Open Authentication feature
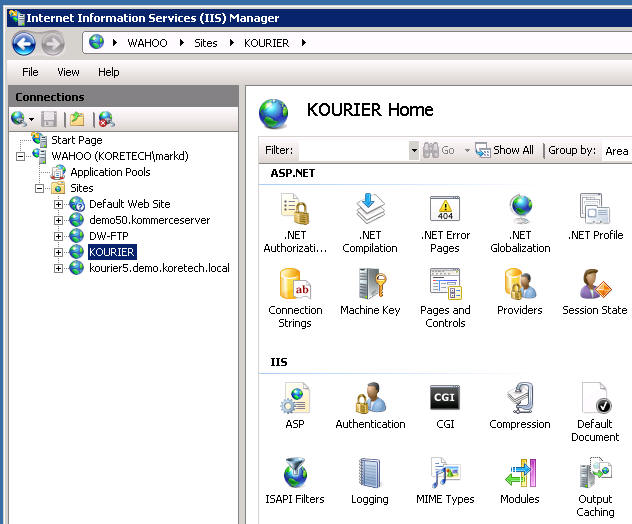The width and height of the screenshot is (632, 524). coord(370,405)
